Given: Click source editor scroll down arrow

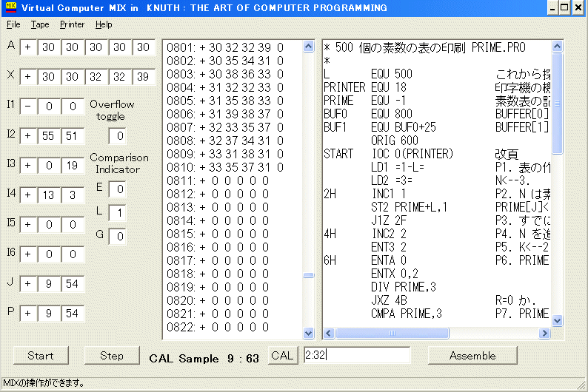Looking at the screenshot, I should [557, 320].
